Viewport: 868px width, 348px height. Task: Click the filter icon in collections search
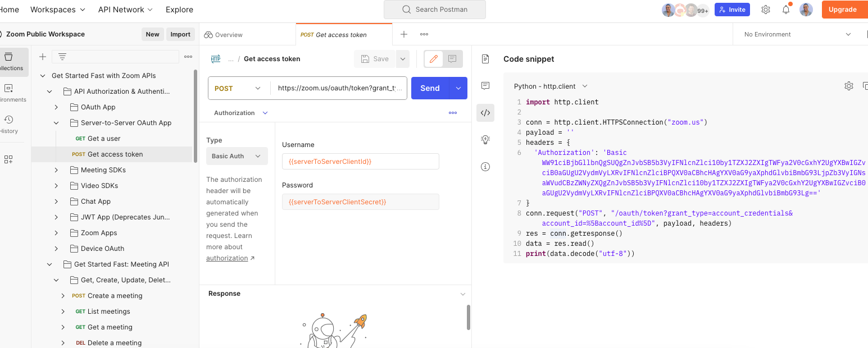pos(62,57)
